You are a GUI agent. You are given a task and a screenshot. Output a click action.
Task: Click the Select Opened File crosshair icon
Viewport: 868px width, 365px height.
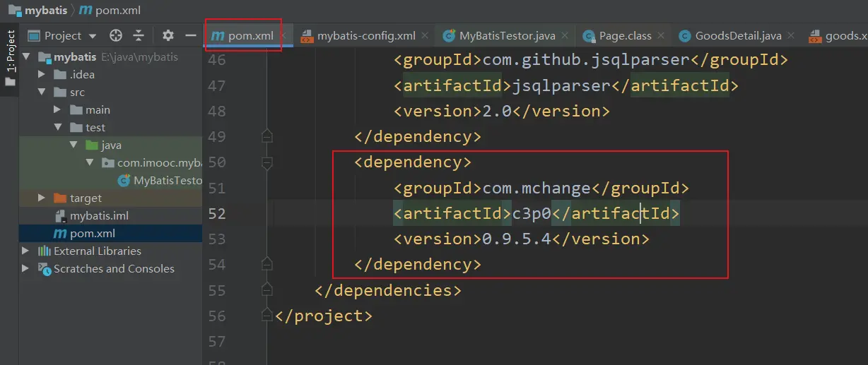click(x=116, y=35)
